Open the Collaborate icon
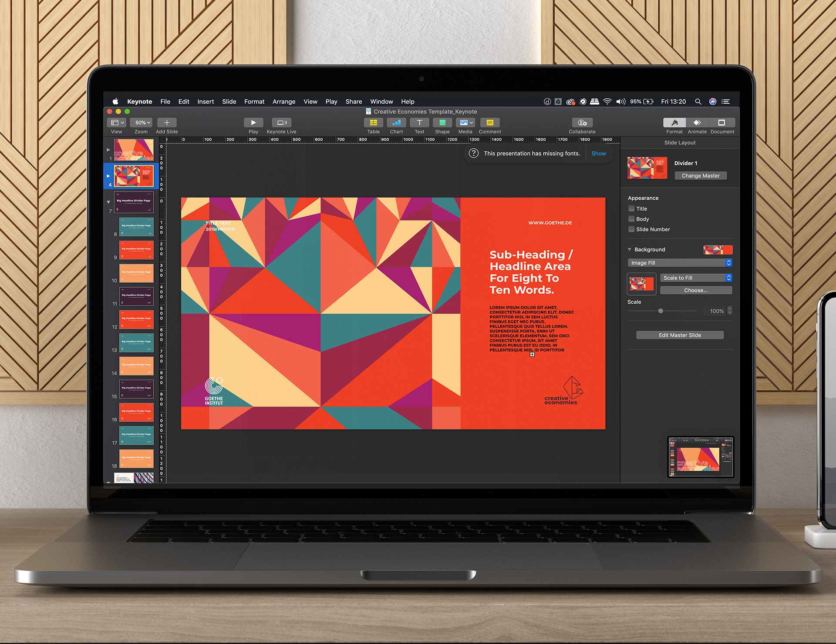The width and height of the screenshot is (836, 644). [582, 123]
